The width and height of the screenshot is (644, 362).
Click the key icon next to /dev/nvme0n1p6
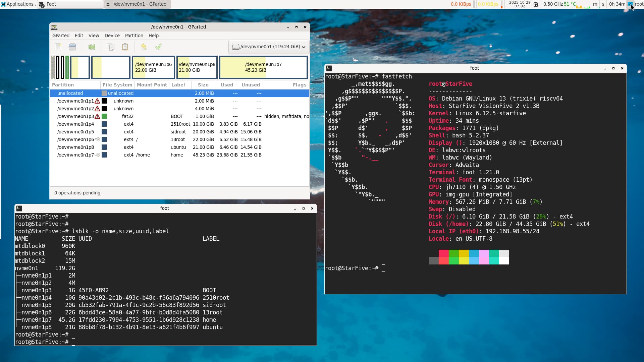pos(97,139)
